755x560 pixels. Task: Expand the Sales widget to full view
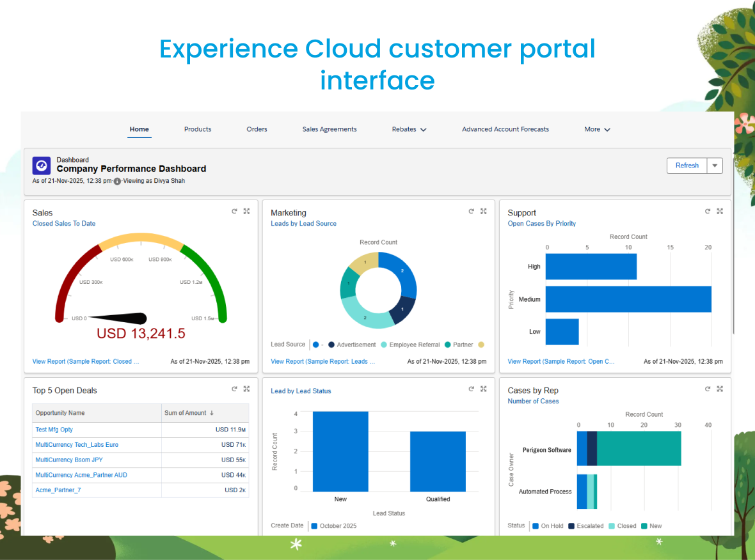click(x=246, y=211)
